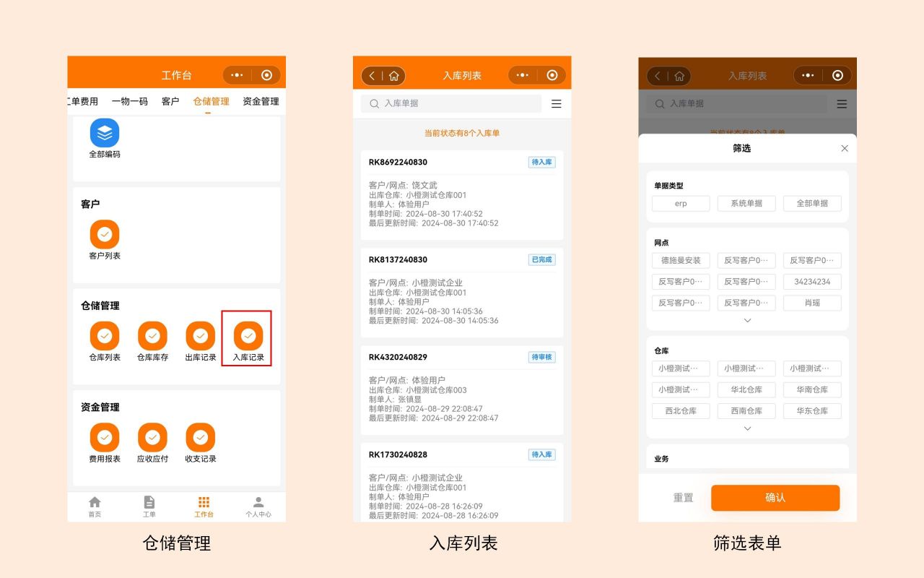
Task: Switch to the 客户 tab
Action: (170, 102)
